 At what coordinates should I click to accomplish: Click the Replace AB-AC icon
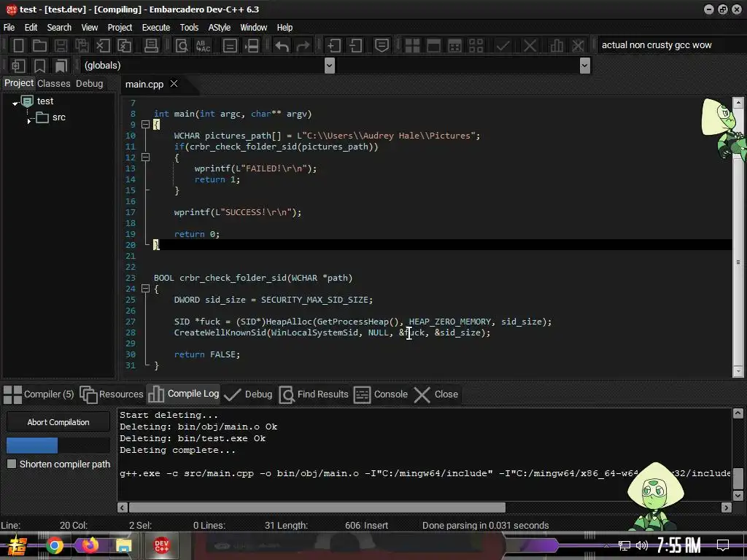[203, 46]
